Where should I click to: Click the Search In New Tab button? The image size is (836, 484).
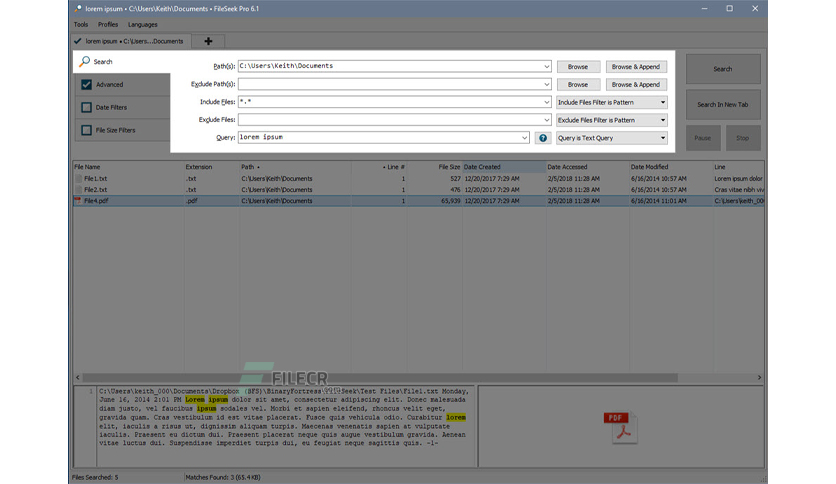[723, 104]
